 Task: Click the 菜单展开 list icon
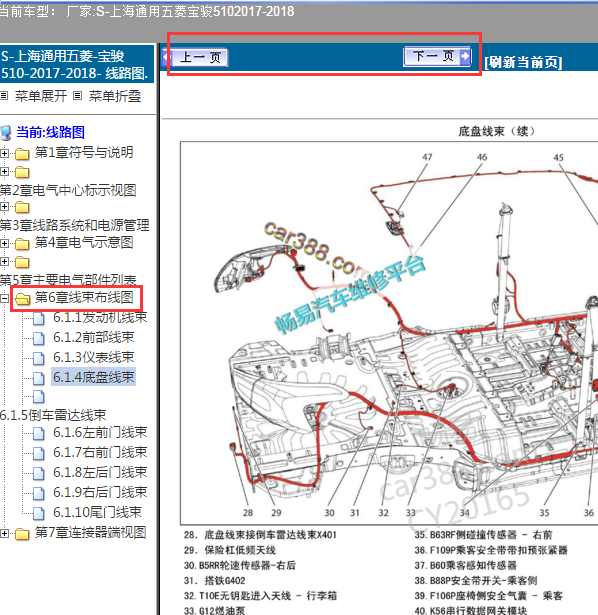click(4, 96)
